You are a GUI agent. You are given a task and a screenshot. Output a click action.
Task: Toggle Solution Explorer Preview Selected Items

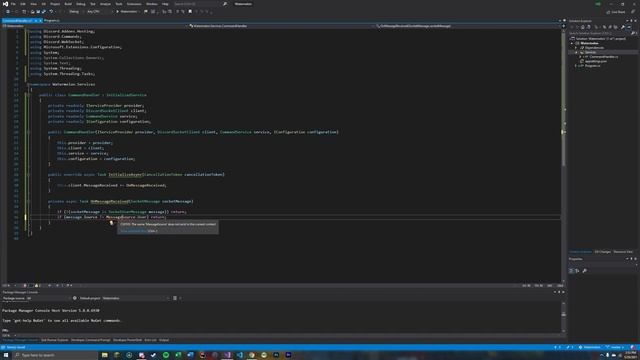(629, 27)
